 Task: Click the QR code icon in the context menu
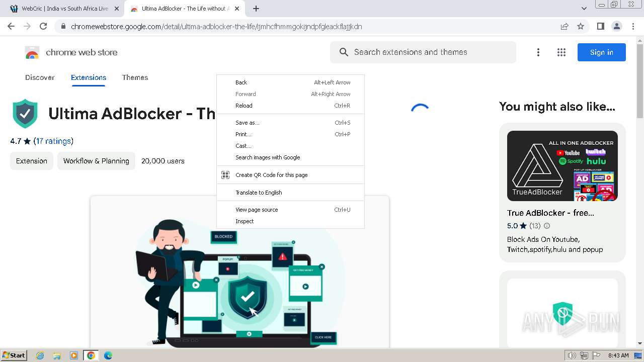pyautogui.click(x=225, y=175)
